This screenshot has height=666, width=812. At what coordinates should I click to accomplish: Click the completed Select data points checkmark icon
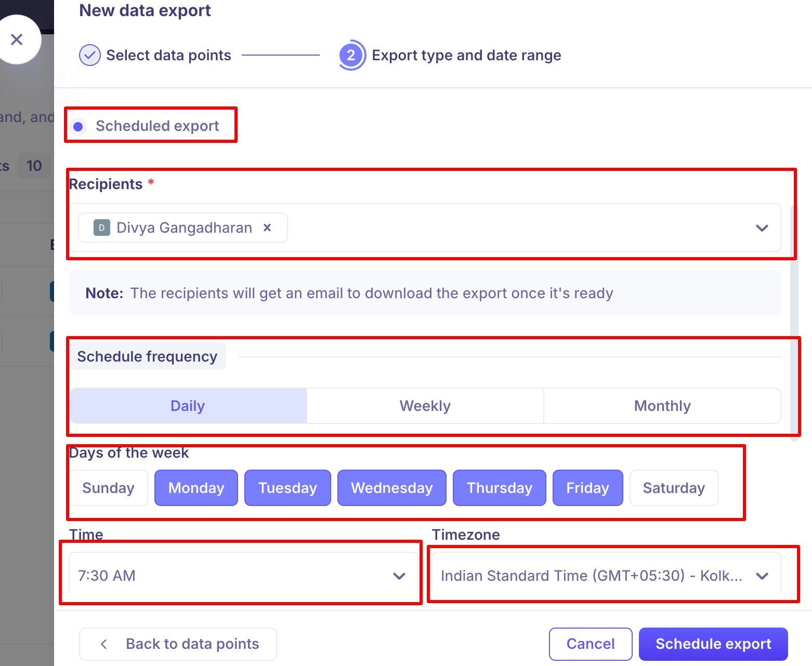[90, 55]
